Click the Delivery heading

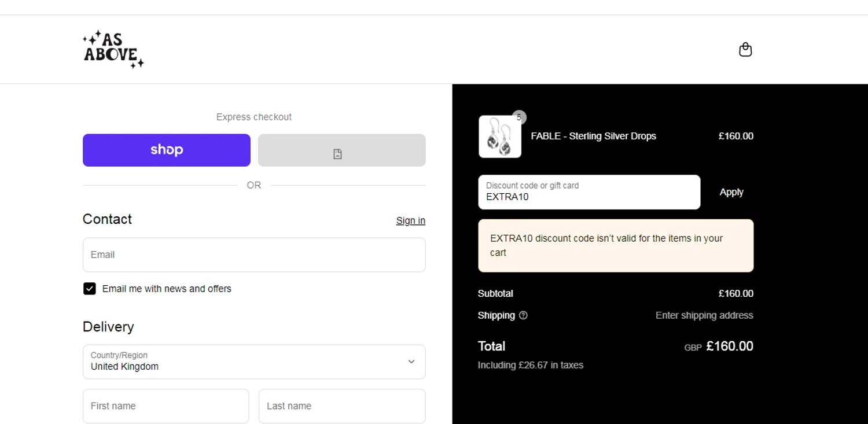coord(108,327)
